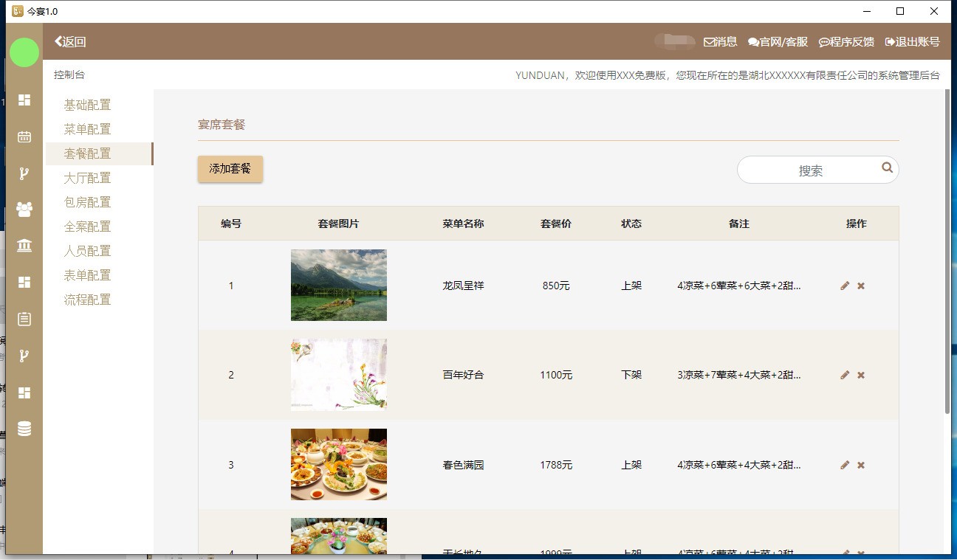957x560 pixels.
Task: Click the dashboard icon directly below the bank icon
Action: pyautogui.click(x=24, y=283)
